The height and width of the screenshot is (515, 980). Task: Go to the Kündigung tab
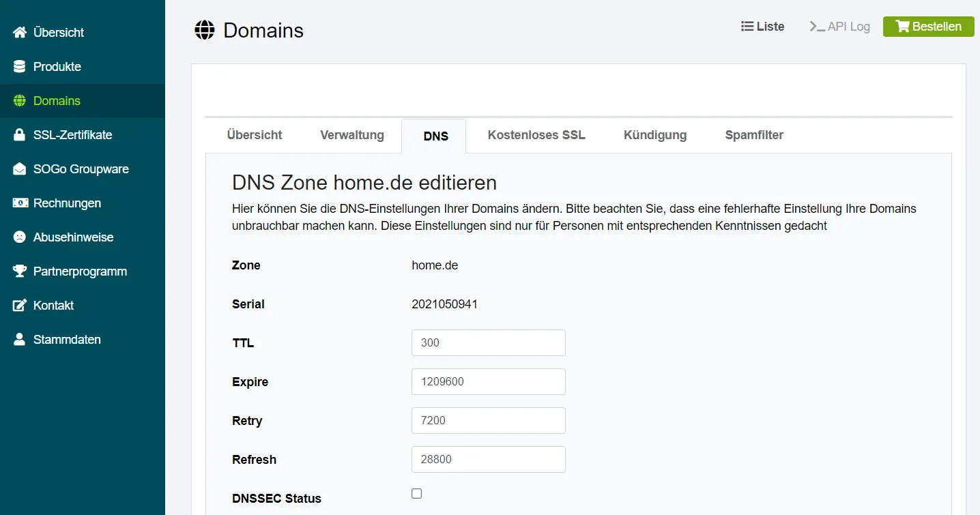655,135
